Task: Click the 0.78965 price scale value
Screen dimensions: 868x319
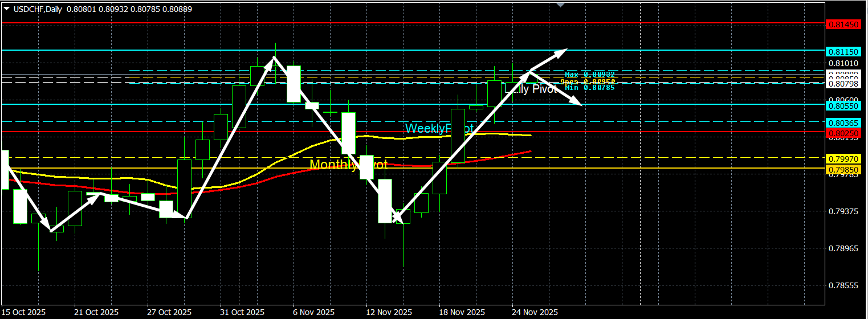Action: [x=844, y=248]
